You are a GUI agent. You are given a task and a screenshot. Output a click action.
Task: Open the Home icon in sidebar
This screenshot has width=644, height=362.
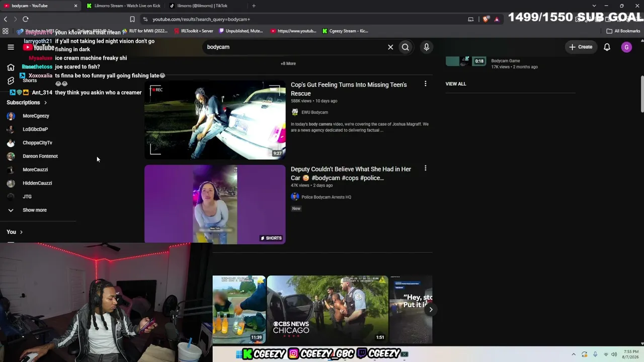[x=11, y=67]
